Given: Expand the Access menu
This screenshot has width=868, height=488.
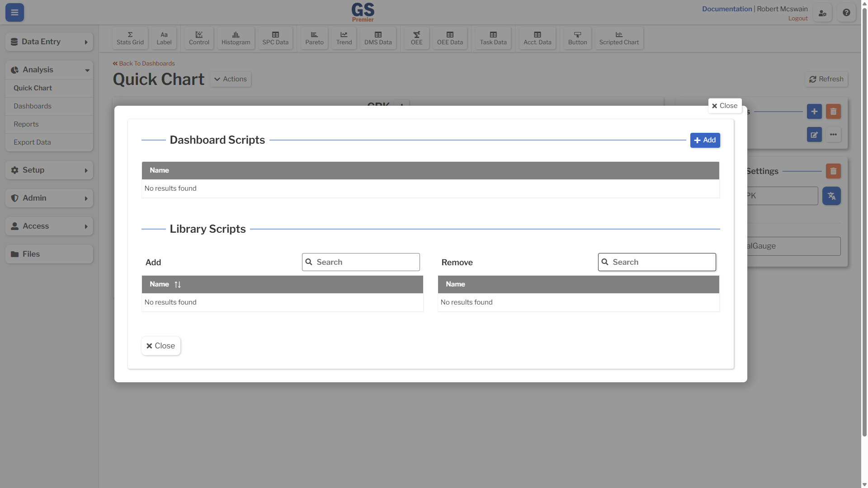Looking at the screenshot, I should point(49,226).
